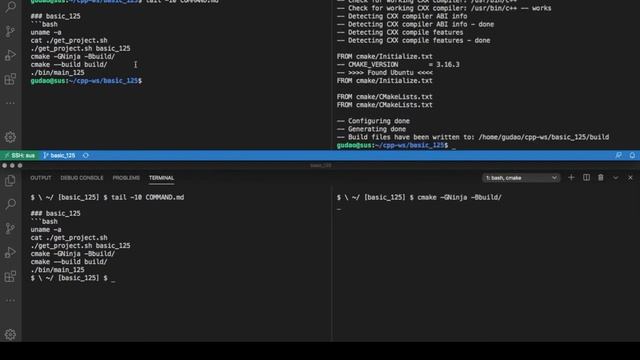Image resolution: width=640 pixels, height=360 pixels.
Task: Click '### basic_125' heading in upper terminal
Action: 56,16
